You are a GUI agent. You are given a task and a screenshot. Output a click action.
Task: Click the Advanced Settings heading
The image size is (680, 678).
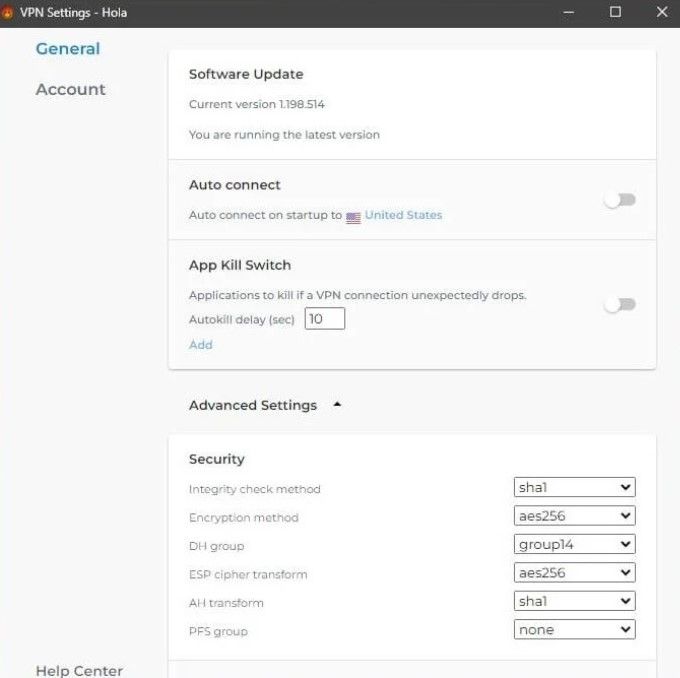pos(253,405)
